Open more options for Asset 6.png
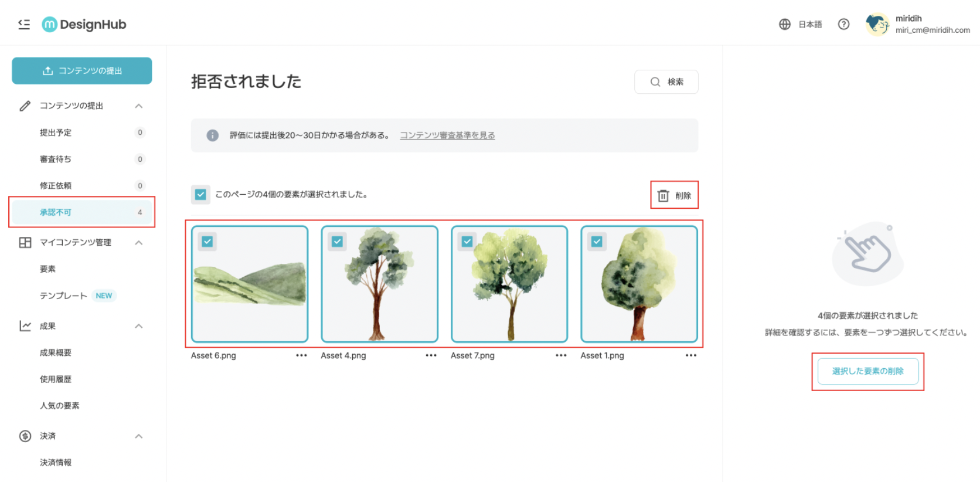980x482 pixels. coord(301,355)
